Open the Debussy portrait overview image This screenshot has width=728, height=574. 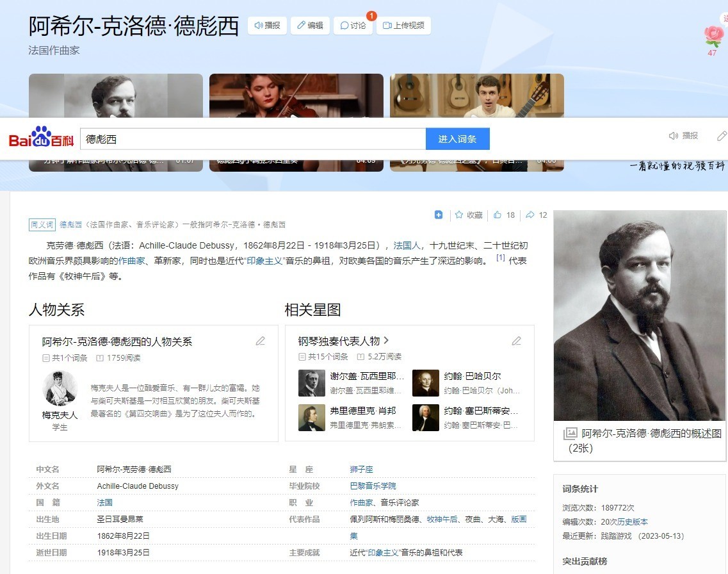coord(640,316)
